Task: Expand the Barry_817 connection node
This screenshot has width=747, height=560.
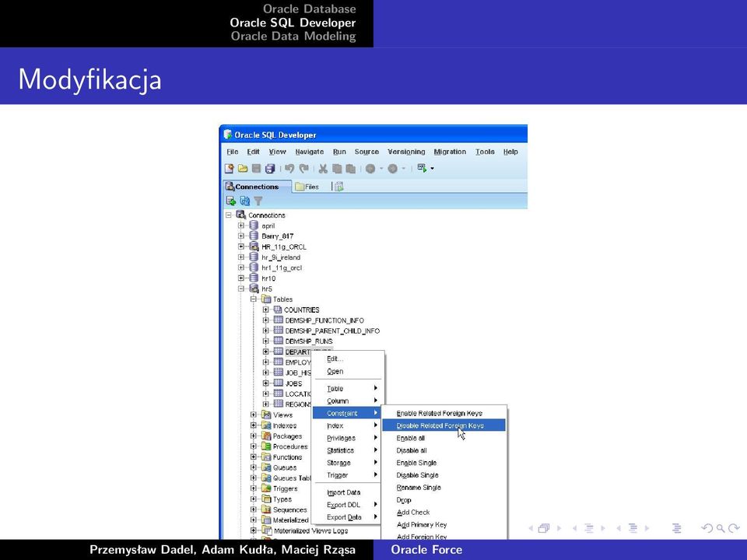Action: (241, 236)
